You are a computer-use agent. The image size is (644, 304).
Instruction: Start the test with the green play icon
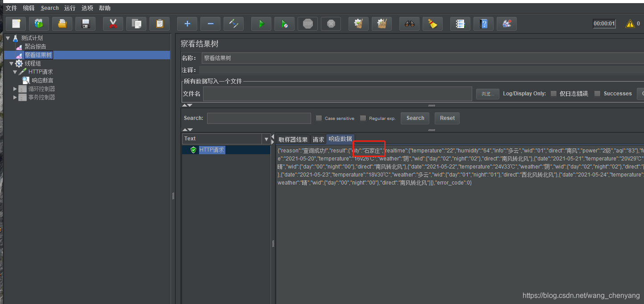(262, 24)
